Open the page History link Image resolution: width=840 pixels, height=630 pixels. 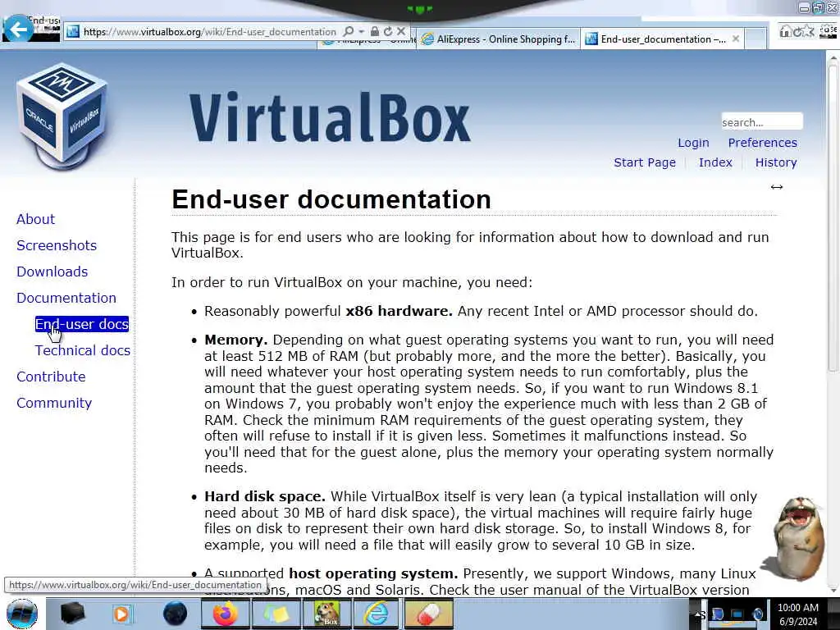pos(776,162)
